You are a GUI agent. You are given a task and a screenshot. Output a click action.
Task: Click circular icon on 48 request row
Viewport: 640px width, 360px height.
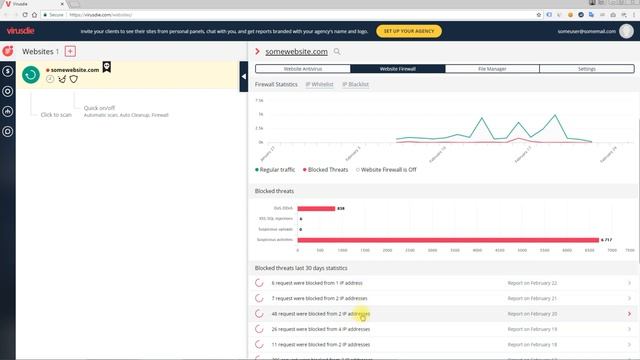(259, 314)
